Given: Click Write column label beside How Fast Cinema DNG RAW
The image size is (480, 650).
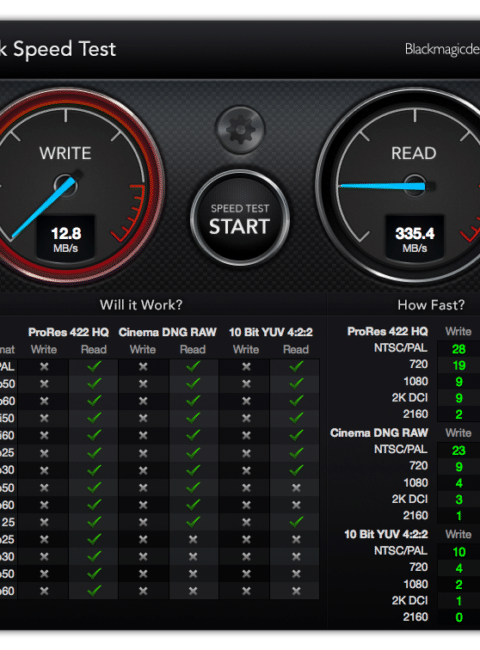Looking at the screenshot, I should pos(458,433).
